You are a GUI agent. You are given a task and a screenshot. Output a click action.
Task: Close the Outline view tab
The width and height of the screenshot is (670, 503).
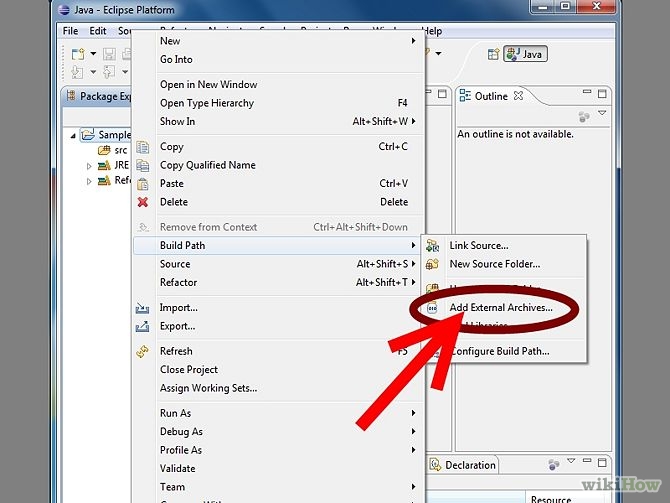click(x=518, y=96)
